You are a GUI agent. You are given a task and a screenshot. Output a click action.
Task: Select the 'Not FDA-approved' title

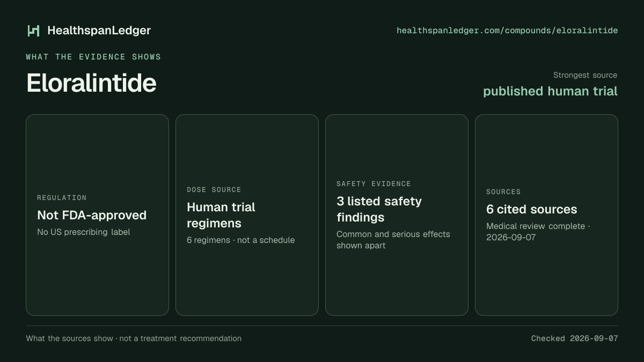(92, 215)
